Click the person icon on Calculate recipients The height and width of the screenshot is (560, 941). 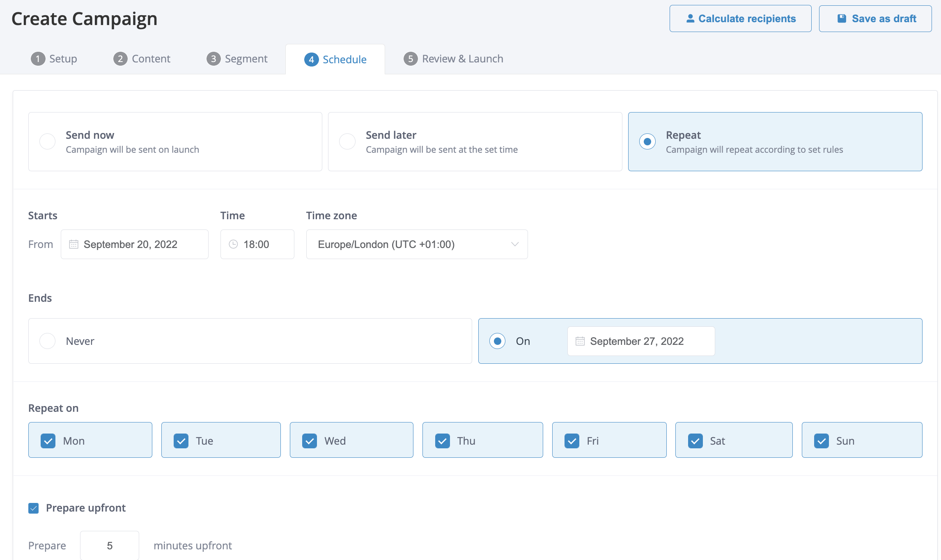point(690,18)
